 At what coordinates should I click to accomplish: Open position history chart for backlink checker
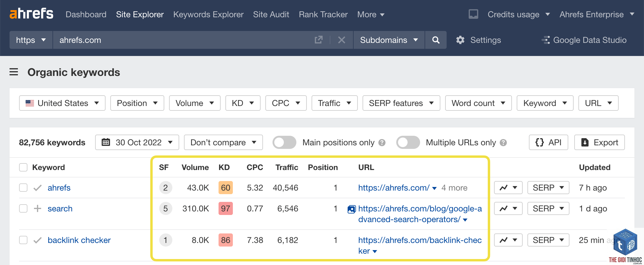tap(508, 240)
